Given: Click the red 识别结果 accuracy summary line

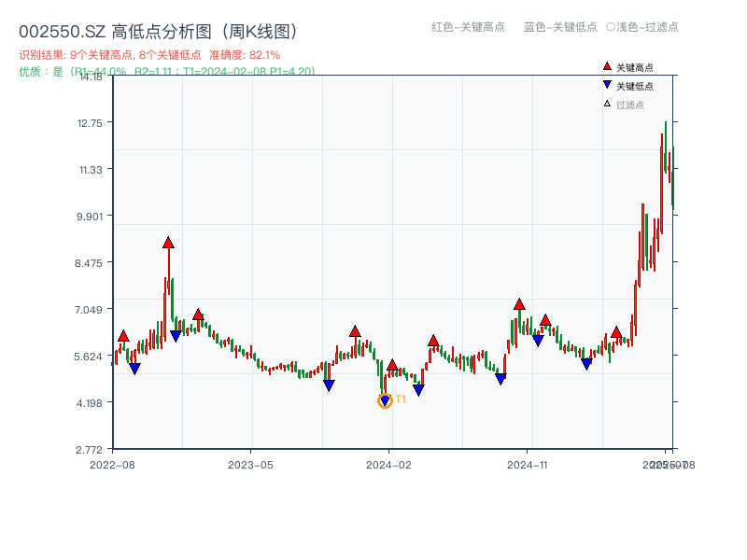Looking at the screenshot, I should pos(149,55).
